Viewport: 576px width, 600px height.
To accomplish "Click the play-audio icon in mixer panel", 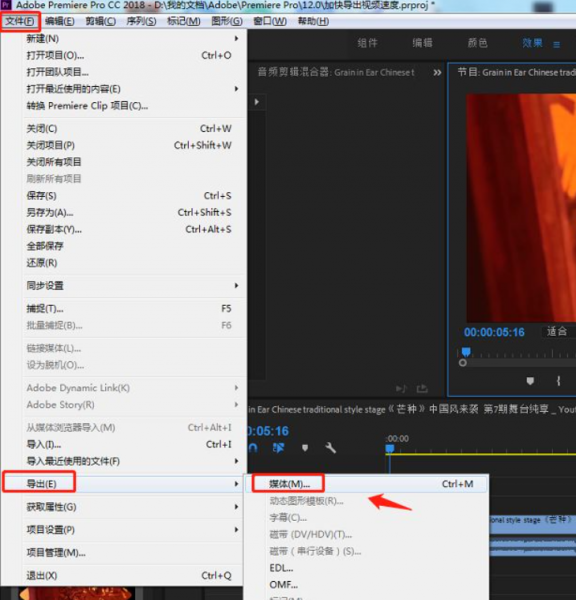I will (400, 389).
